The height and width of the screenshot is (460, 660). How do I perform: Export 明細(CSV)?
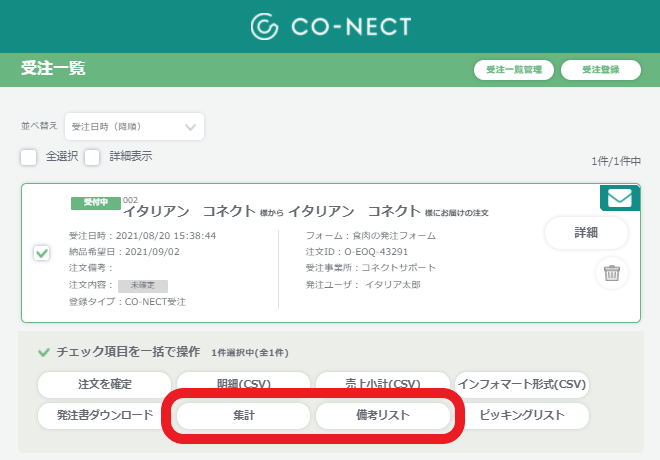[x=244, y=381]
